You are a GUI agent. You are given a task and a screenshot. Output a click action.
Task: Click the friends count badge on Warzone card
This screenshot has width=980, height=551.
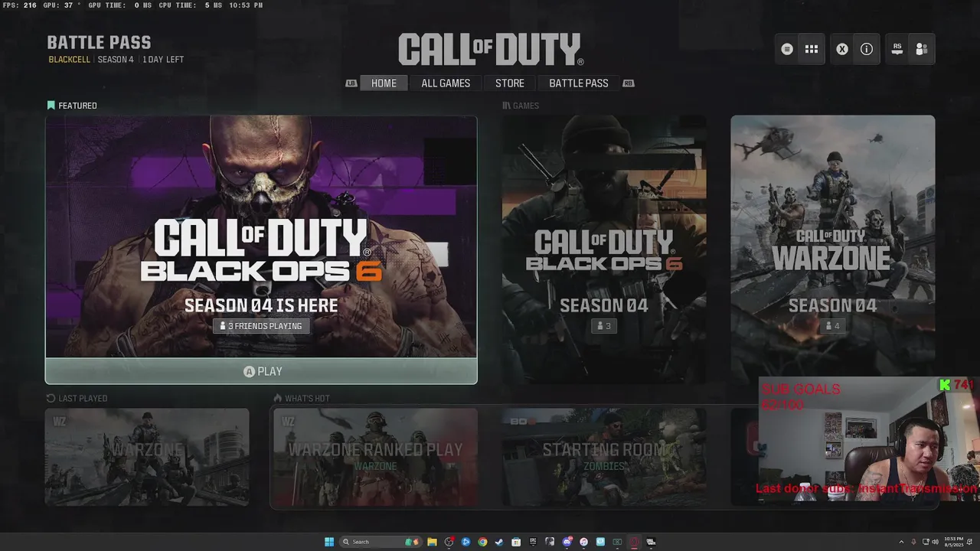pyautogui.click(x=832, y=326)
